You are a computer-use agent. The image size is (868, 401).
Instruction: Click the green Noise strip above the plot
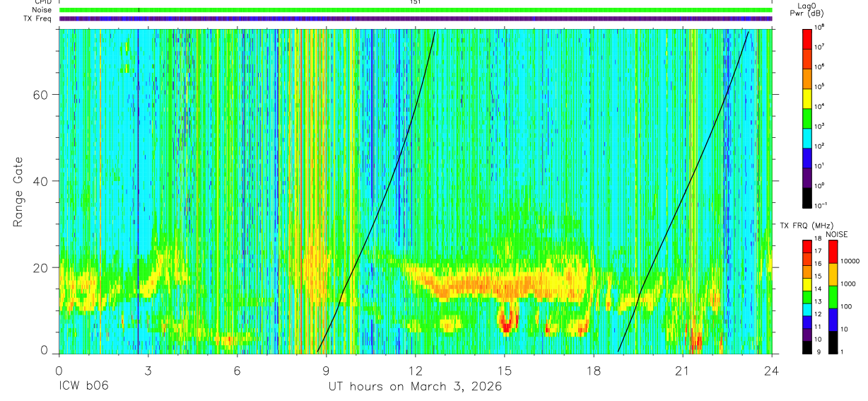(x=416, y=10)
